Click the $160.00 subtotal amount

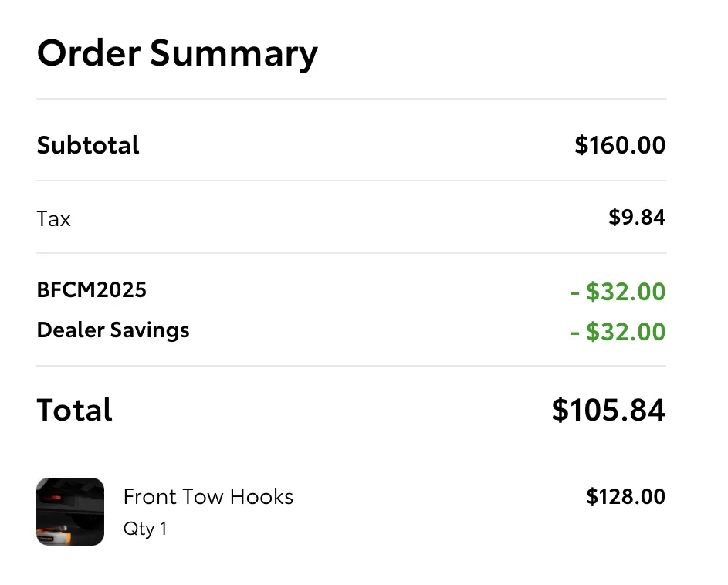620,145
